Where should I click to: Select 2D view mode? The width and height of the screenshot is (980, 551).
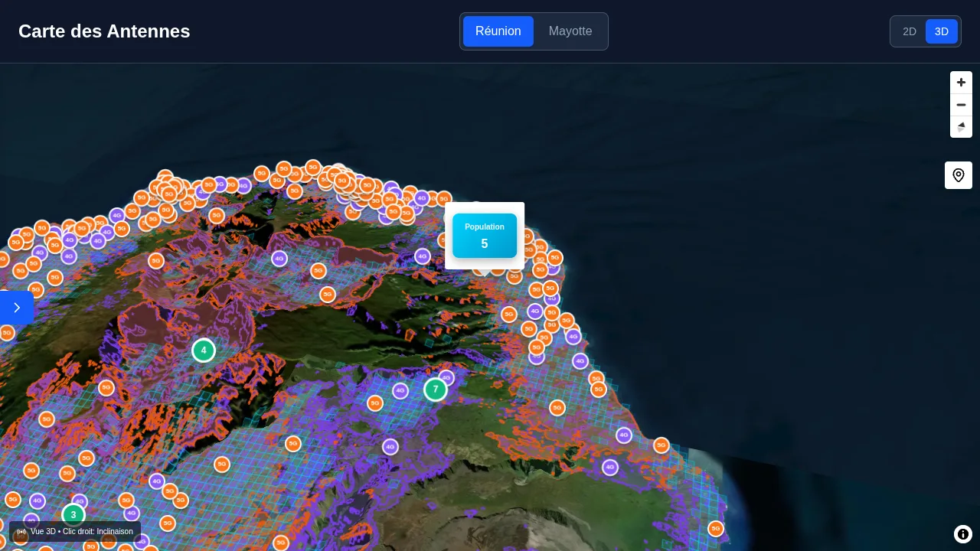910,31
